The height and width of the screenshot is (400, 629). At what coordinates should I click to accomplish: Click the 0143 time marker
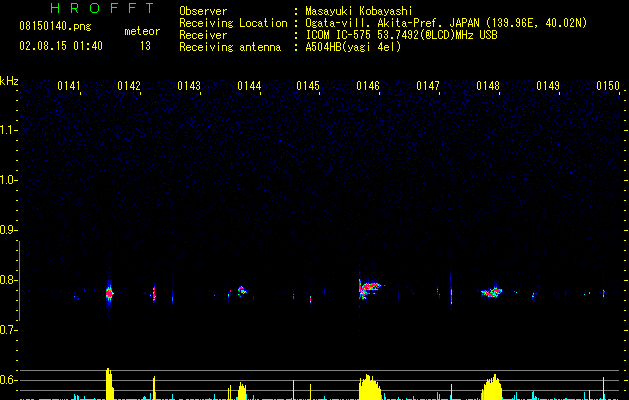pos(189,86)
